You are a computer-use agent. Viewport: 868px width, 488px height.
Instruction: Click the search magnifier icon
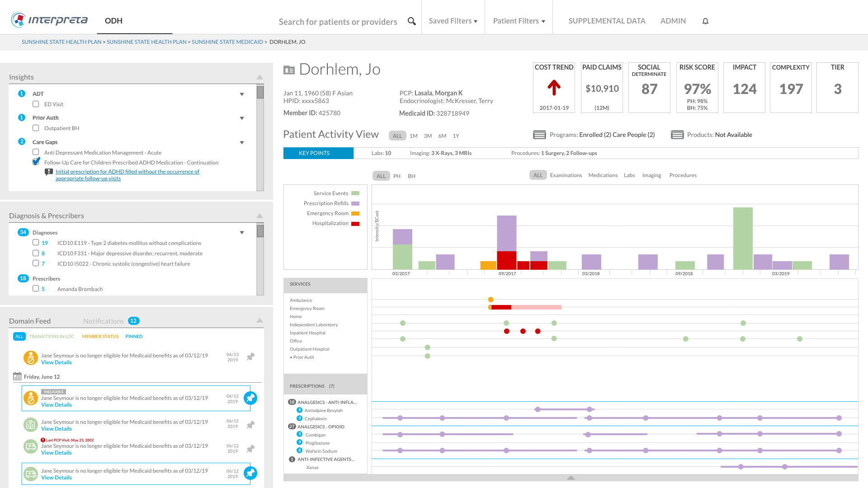[411, 21]
